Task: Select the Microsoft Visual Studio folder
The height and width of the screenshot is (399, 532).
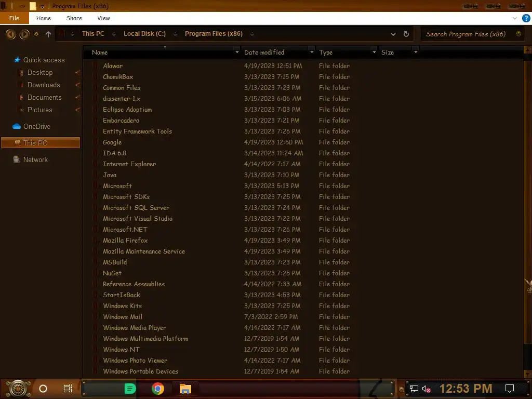Action: pos(137,219)
